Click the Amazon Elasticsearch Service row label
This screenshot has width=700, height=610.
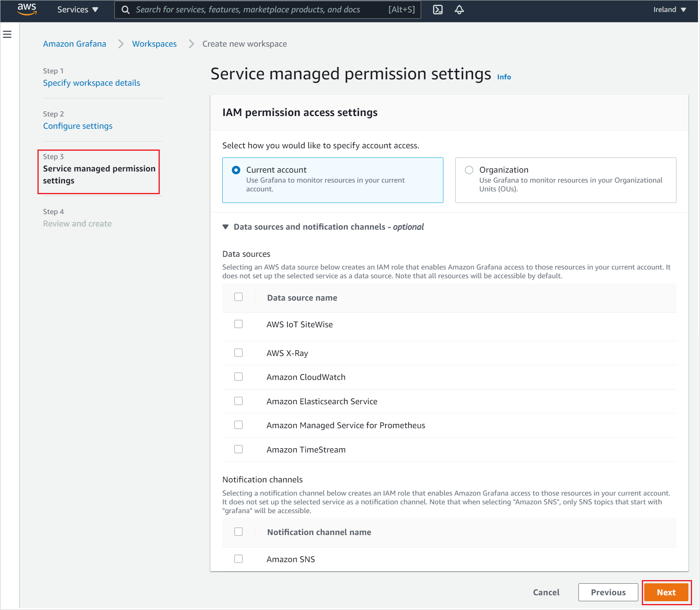[322, 401]
